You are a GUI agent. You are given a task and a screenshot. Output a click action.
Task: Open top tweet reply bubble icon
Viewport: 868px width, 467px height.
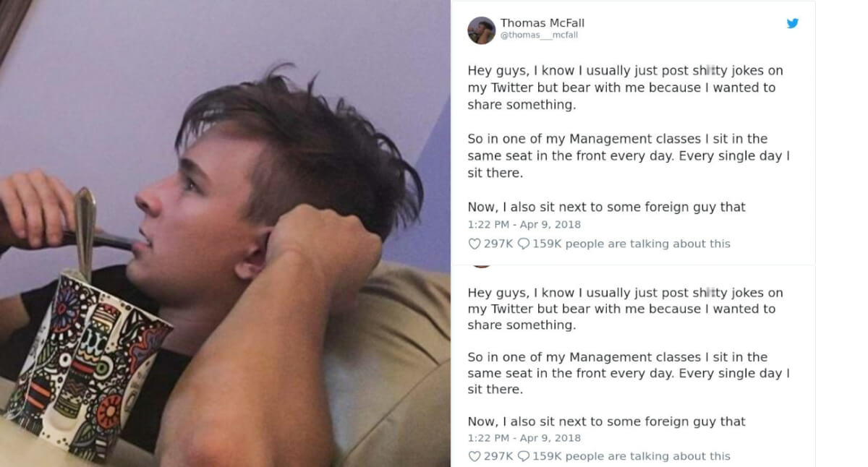pyautogui.click(x=524, y=244)
